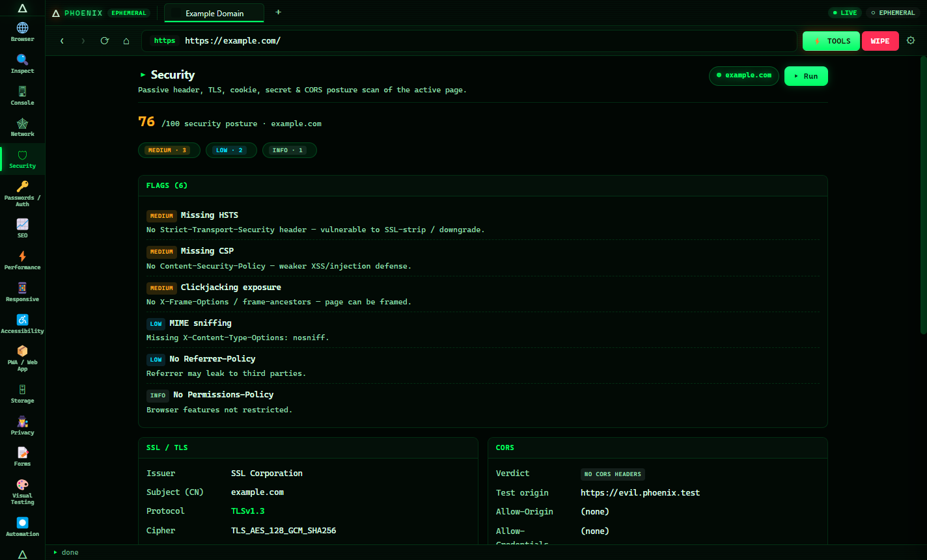927x560 pixels.
Task: Filter by MEDIUM · 3 badge
Action: click(169, 150)
